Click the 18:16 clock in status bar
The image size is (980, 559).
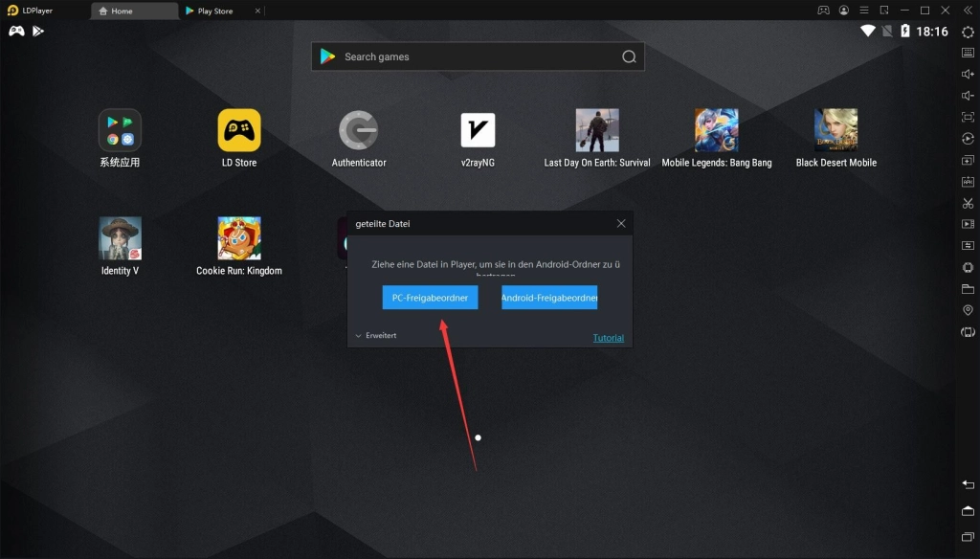932,32
